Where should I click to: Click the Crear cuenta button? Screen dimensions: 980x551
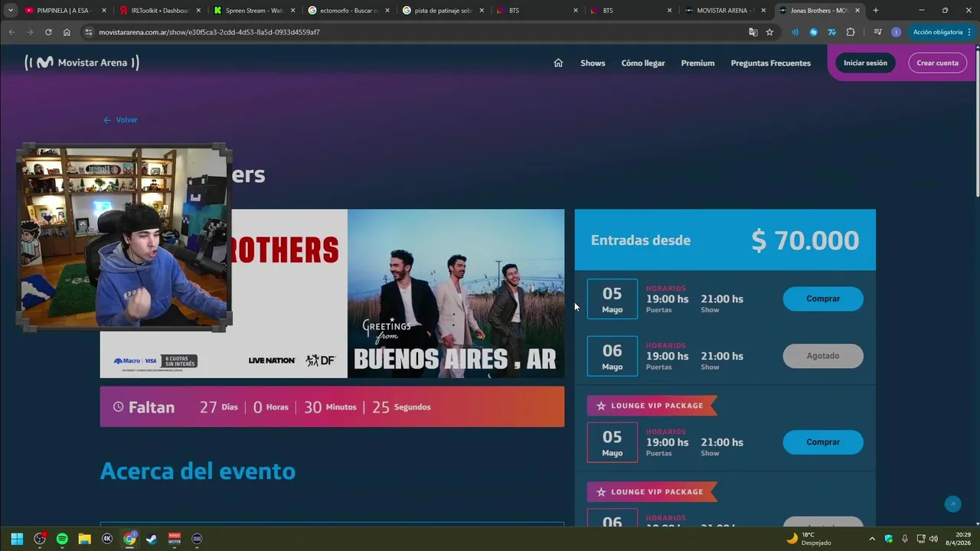tap(937, 63)
